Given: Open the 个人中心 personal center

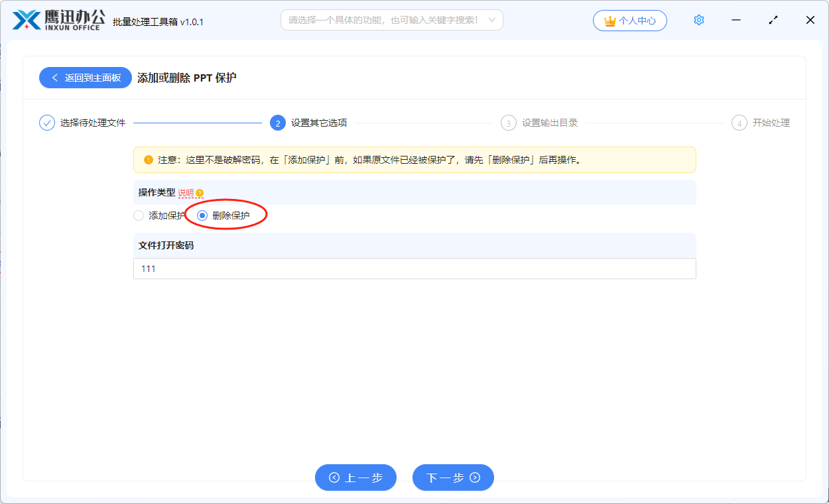Looking at the screenshot, I should tap(630, 21).
